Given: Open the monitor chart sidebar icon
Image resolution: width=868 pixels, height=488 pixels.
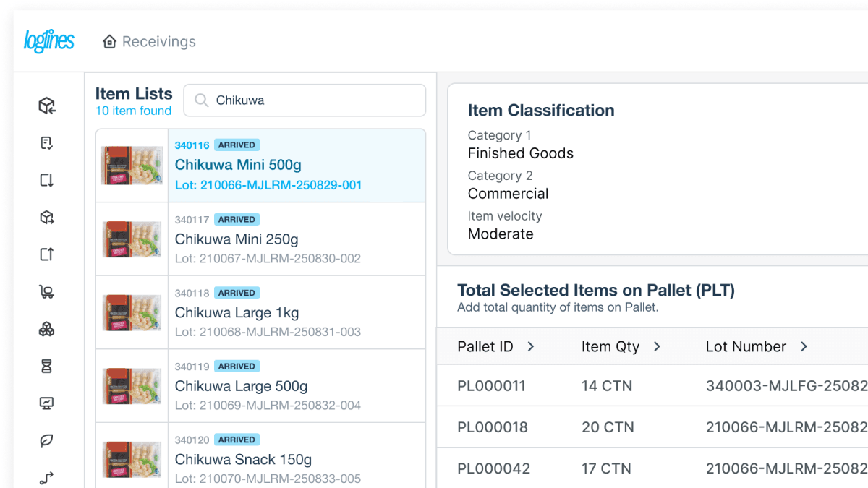Looking at the screenshot, I should [x=47, y=403].
